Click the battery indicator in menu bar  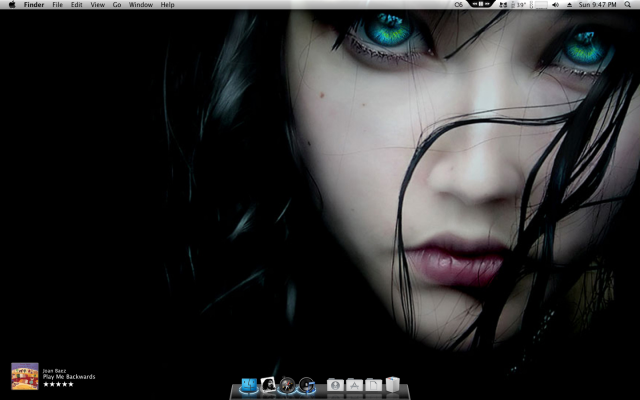tap(541, 5)
